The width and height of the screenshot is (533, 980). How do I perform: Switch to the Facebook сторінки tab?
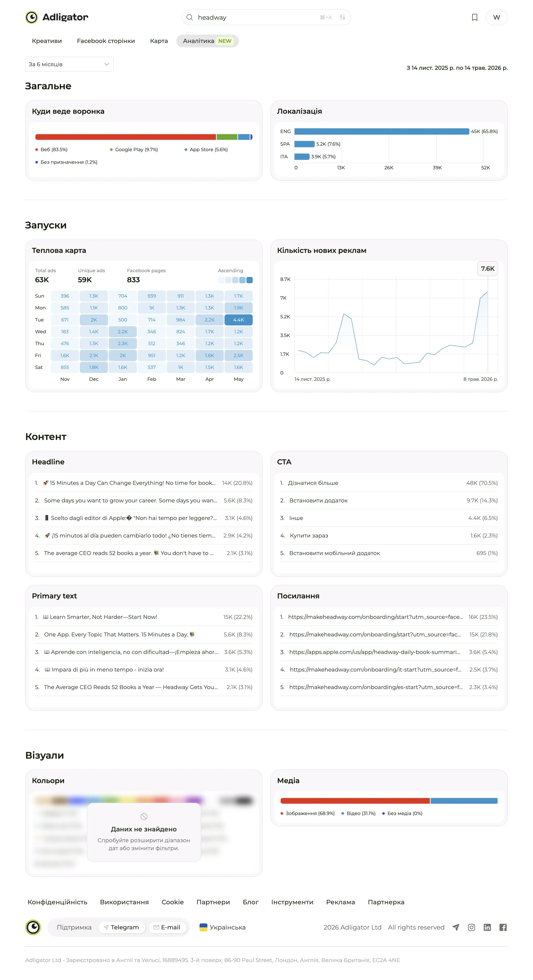(x=106, y=41)
